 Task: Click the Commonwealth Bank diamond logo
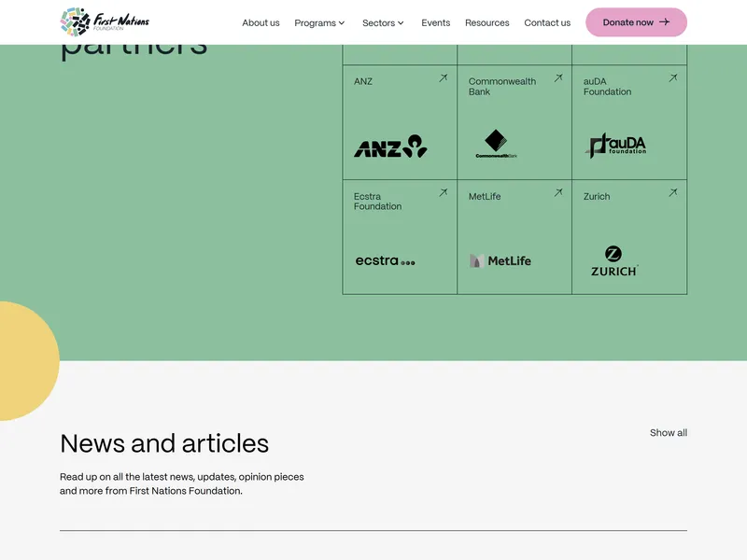(x=496, y=144)
